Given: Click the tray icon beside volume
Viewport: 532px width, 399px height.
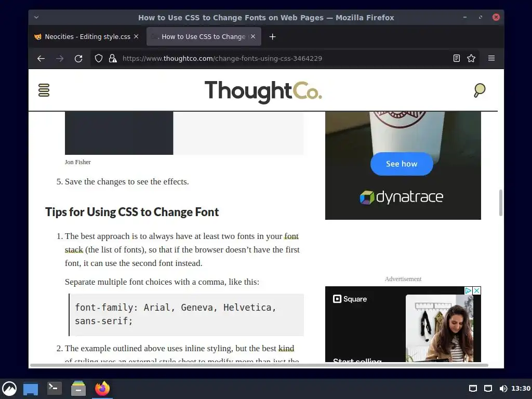Looking at the screenshot, I should click(x=488, y=389).
